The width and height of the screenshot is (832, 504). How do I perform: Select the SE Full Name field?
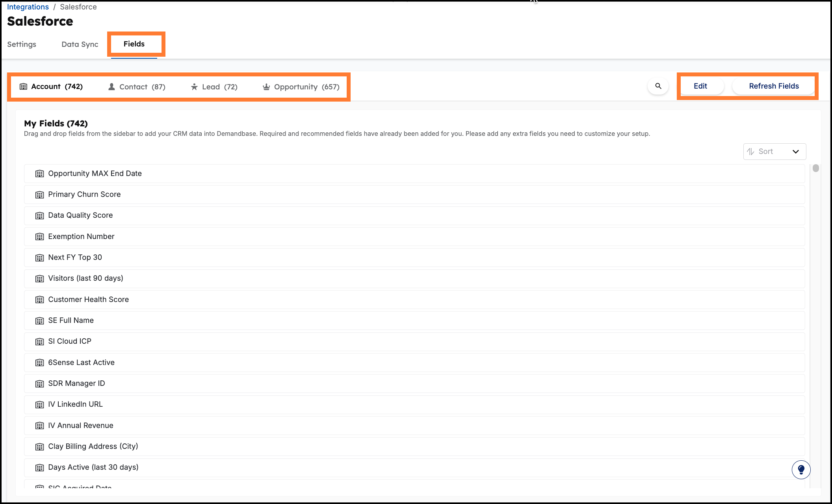[x=414, y=321]
